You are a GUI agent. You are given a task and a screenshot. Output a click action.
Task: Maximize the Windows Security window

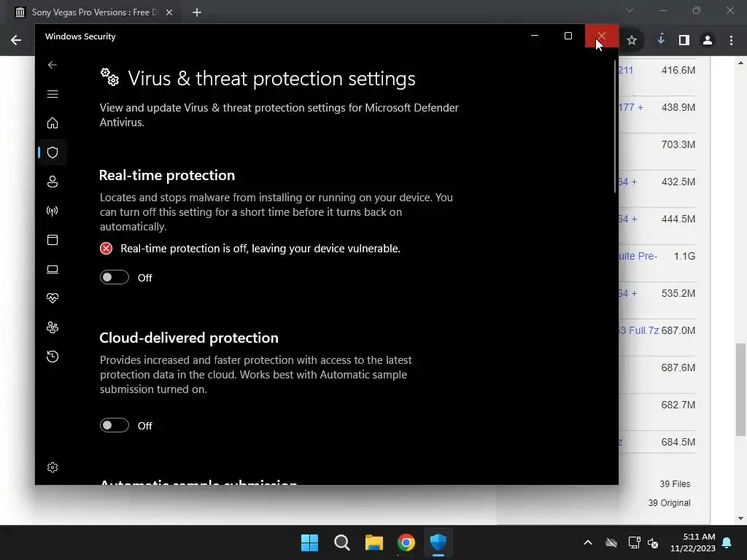[x=568, y=36]
